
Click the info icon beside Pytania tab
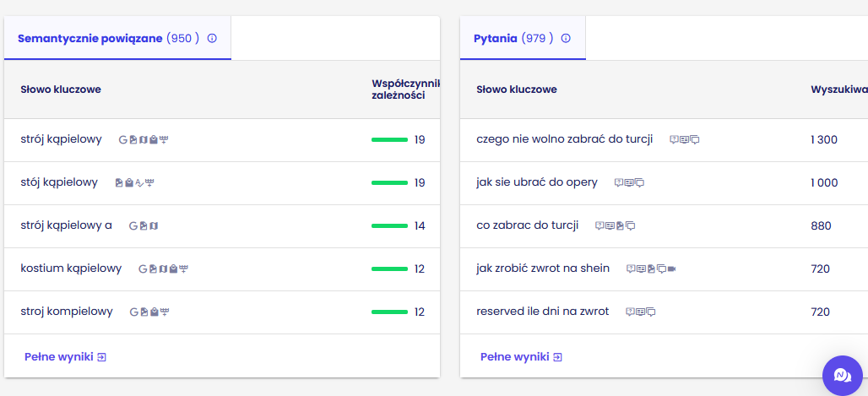click(565, 38)
